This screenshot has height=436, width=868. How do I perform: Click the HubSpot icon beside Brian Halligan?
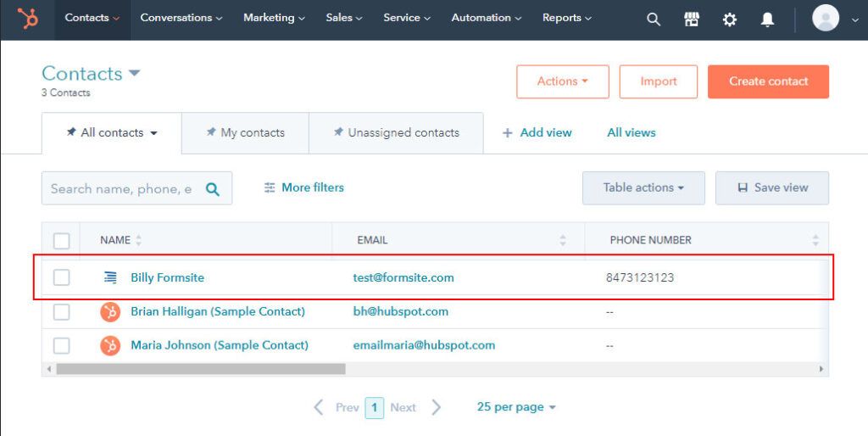point(111,312)
